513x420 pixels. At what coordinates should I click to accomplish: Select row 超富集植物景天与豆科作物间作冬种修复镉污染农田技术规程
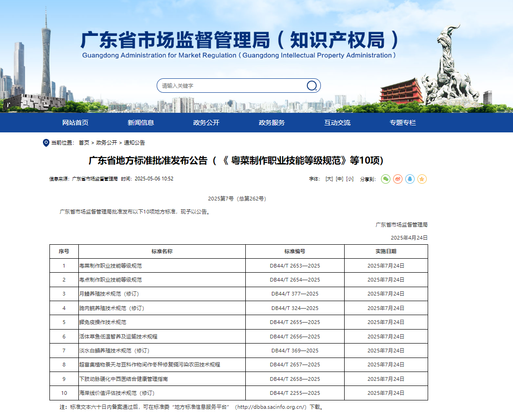click(x=238, y=365)
